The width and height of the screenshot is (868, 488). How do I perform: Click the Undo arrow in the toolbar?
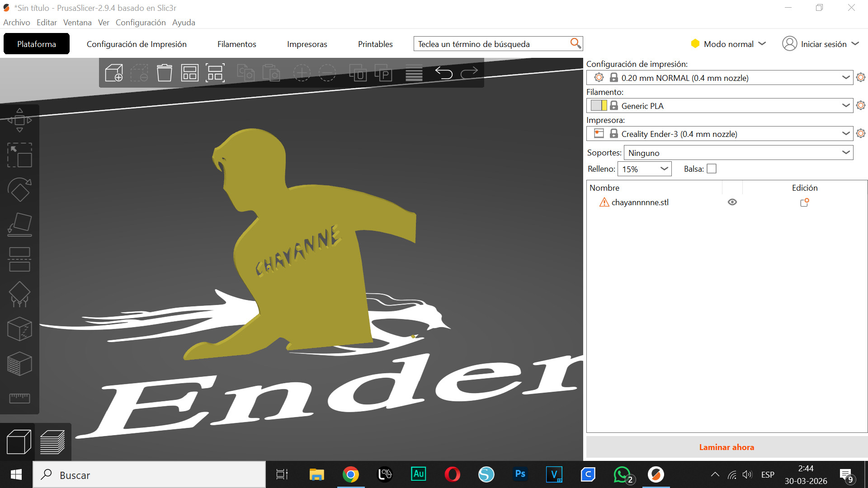click(444, 72)
